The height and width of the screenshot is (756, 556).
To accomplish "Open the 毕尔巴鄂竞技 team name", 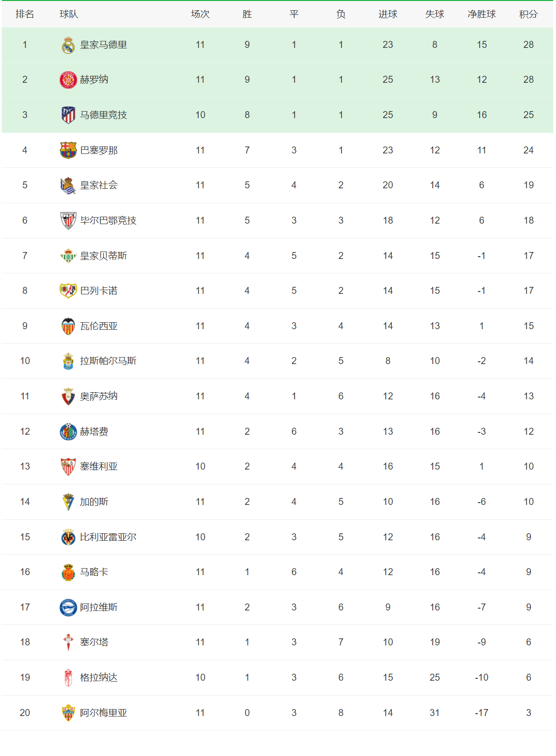I will 108,220.
